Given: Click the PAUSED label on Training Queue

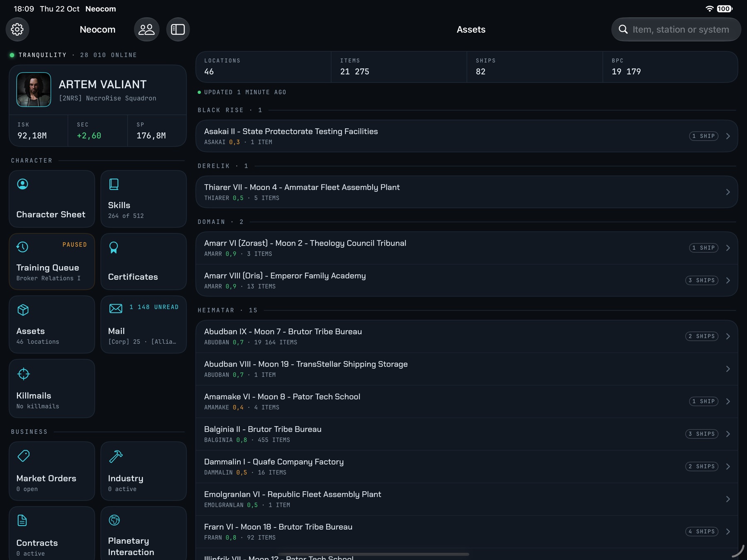Looking at the screenshot, I should point(75,245).
